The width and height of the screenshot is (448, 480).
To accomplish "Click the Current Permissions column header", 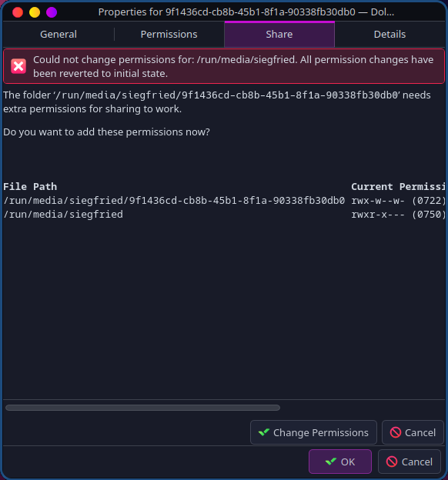I will (x=398, y=186).
